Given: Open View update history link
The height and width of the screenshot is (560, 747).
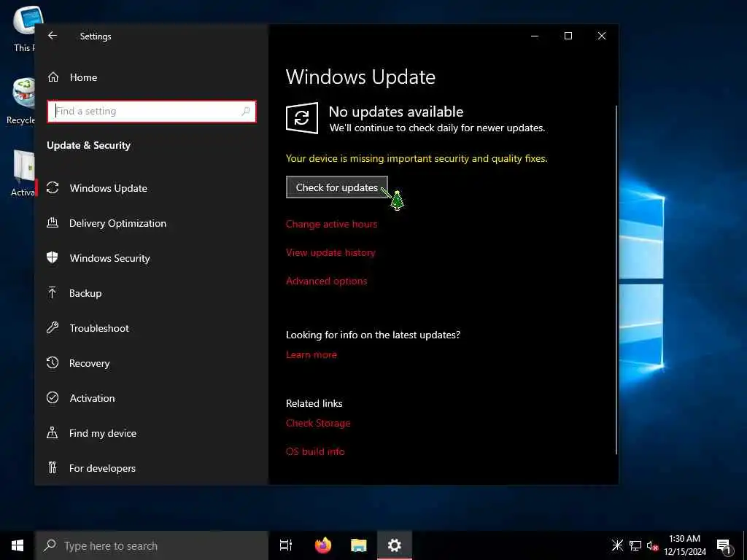Looking at the screenshot, I should point(330,252).
